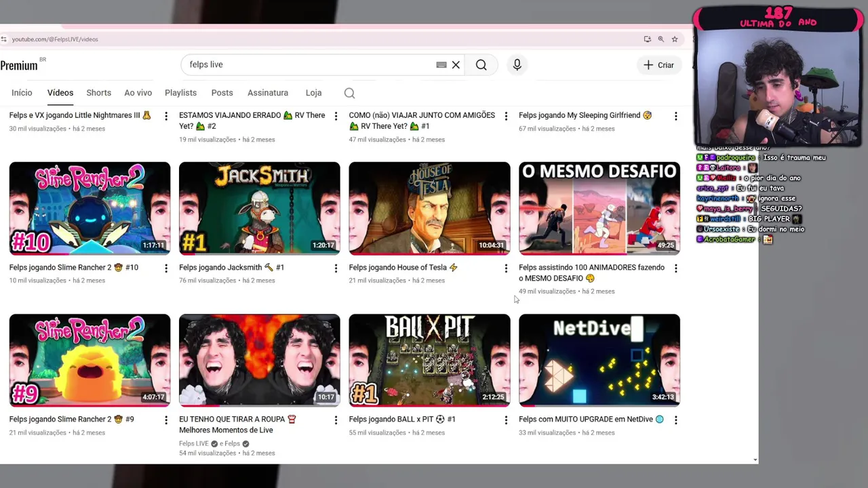Screen dimensions: 868x488
Task: Open the JackSmith #1 thumbnail
Action: pyautogui.click(x=260, y=208)
